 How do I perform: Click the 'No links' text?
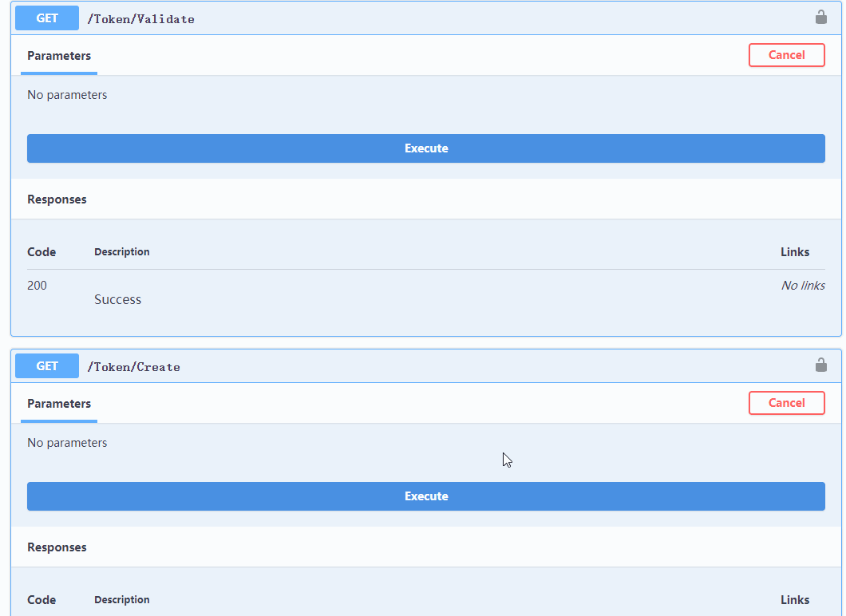point(803,286)
